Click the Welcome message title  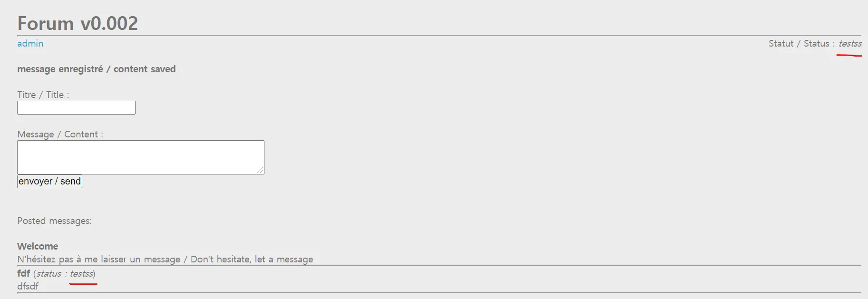coord(38,246)
